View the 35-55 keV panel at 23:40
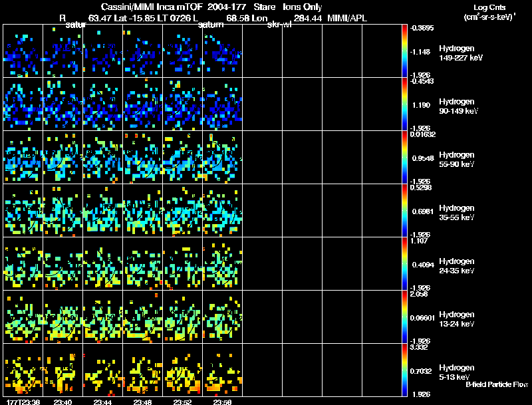Screen dimensions: 532x405 [63, 211]
